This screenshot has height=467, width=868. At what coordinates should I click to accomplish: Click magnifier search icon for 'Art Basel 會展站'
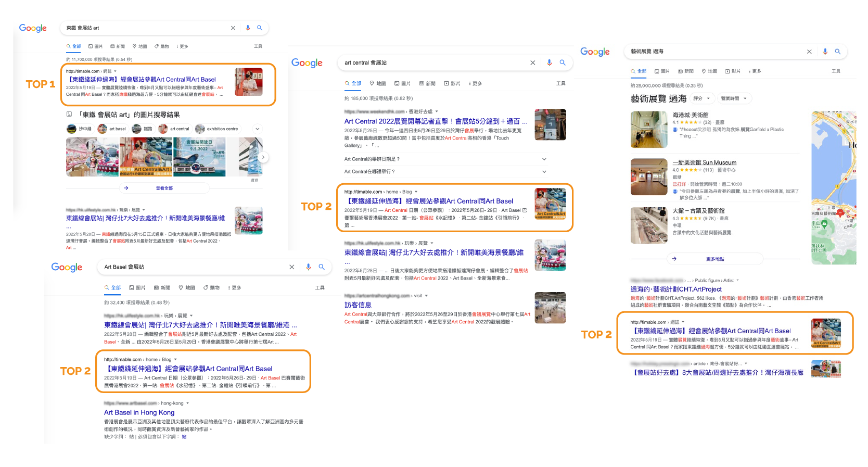(x=322, y=267)
